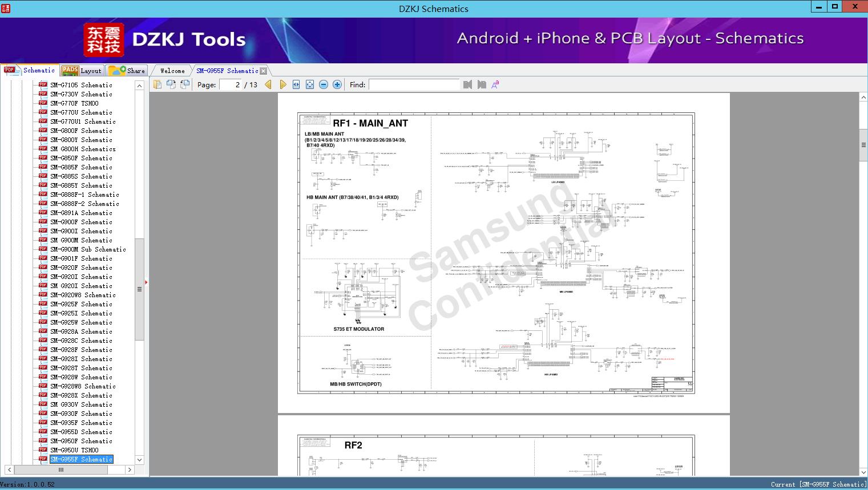Click PDF icon beside SM-G7105 Schematic
This screenshot has height=490, width=868.
click(x=43, y=84)
